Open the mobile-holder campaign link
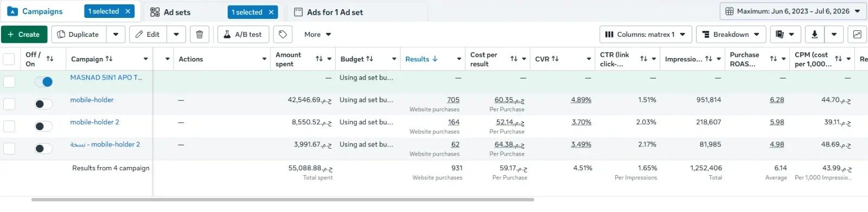 [92, 100]
